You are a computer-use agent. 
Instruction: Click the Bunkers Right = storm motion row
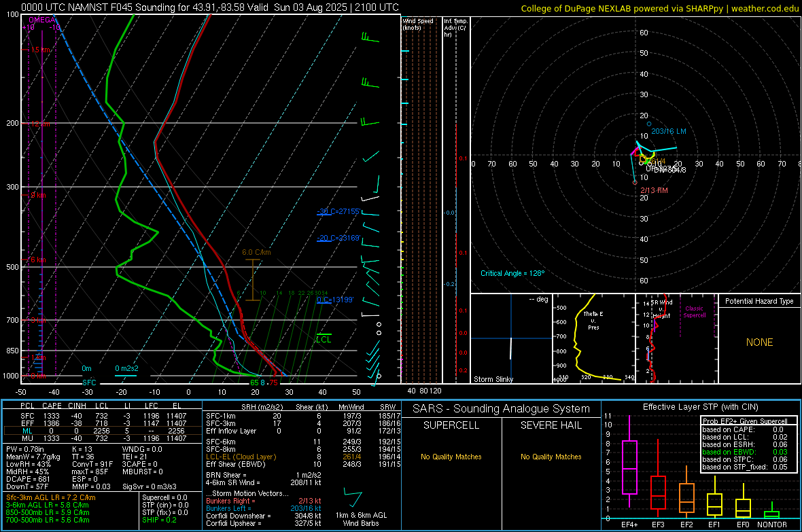[264, 501]
